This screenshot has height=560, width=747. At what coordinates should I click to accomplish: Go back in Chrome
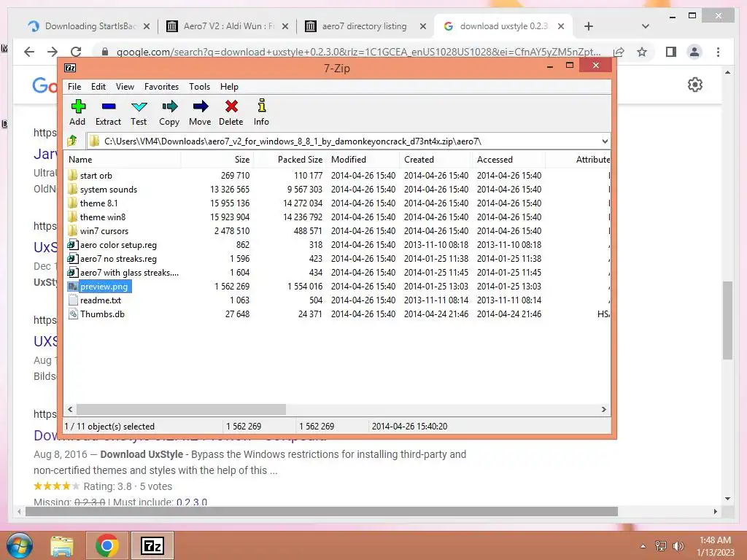[29, 52]
